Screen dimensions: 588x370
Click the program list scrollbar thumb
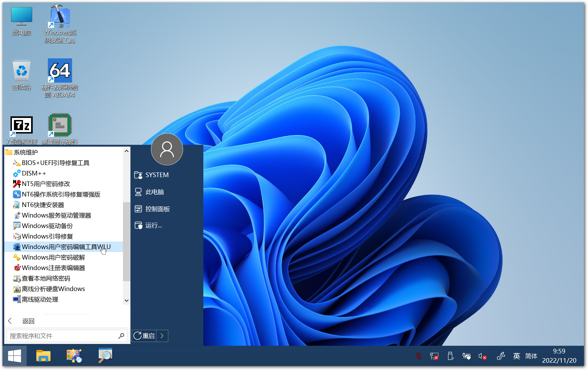tap(126, 242)
